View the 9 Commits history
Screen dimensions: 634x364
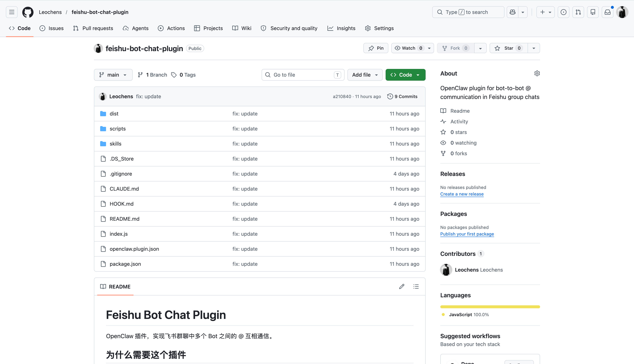[x=402, y=97]
